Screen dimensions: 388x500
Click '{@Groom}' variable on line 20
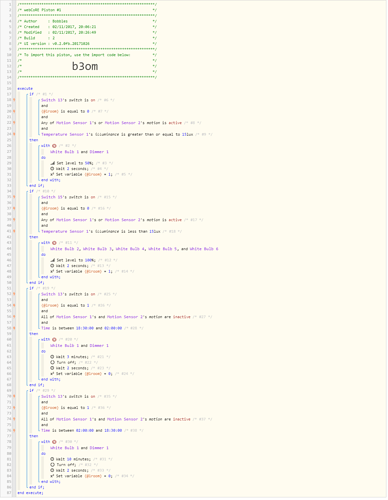pyautogui.click(x=50, y=111)
